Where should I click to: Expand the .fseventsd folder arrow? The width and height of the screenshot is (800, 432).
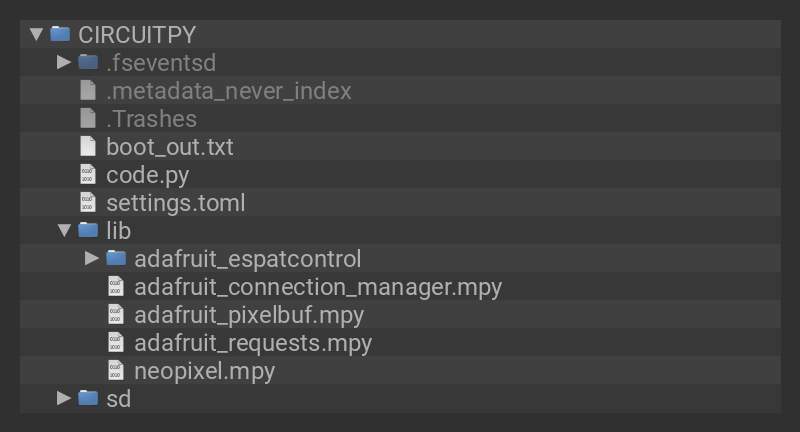pyautogui.click(x=64, y=62)
